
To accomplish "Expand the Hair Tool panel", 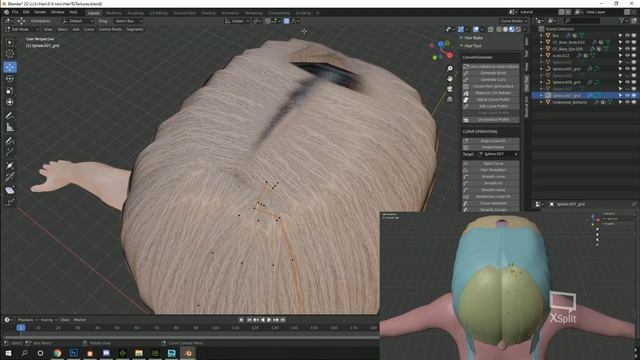I will (x=472, y=46).
